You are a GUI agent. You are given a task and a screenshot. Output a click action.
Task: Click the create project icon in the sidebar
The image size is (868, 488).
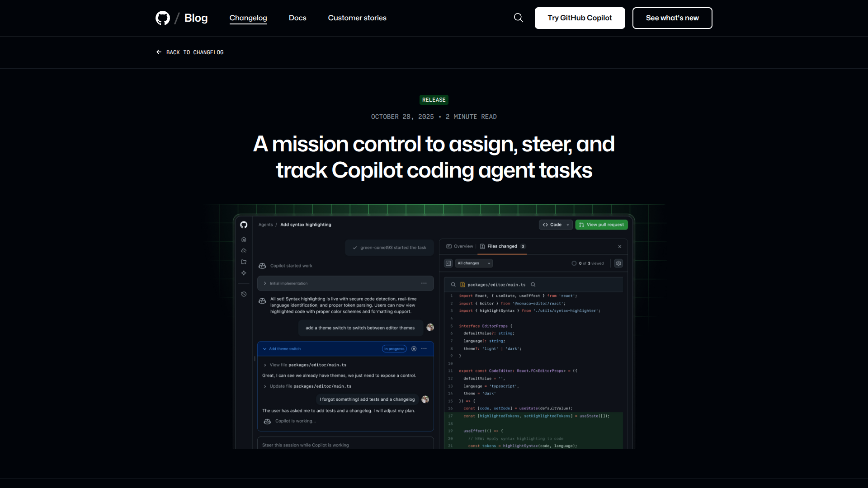coord(244,262)
